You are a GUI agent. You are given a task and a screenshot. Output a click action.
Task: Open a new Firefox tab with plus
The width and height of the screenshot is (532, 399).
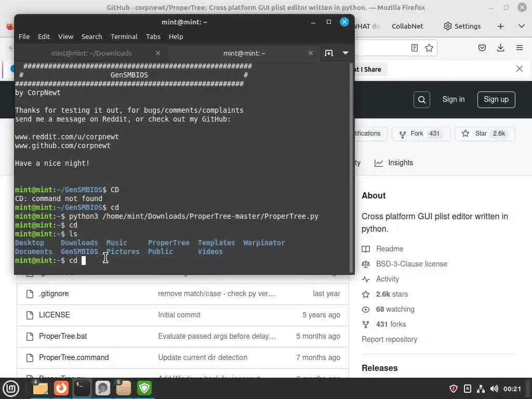(500, 26)
